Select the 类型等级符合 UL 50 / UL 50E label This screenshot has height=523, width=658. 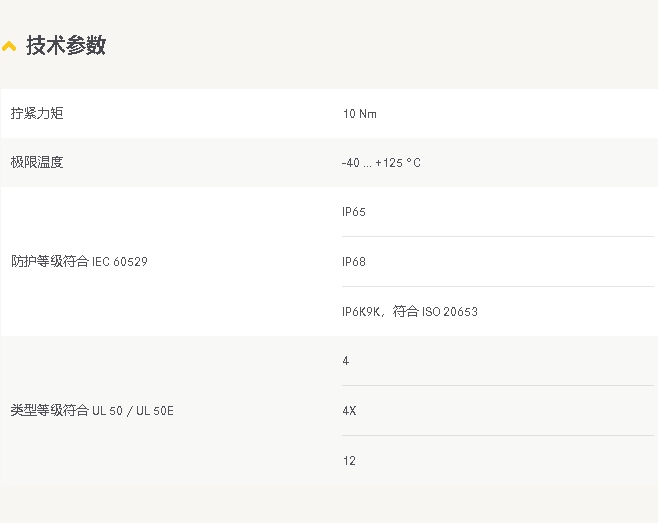(x=92, y=411)
